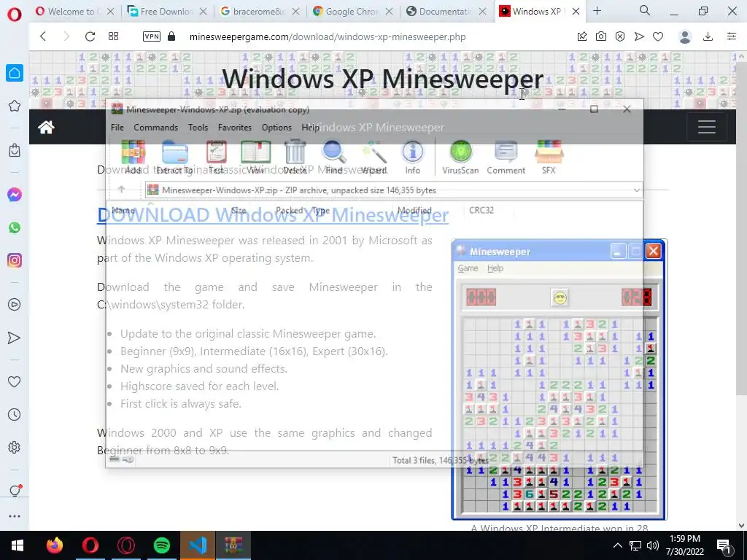Open the site hamburger menu
The height and width of the screenshot is (560, 747).
pos(707,127)
